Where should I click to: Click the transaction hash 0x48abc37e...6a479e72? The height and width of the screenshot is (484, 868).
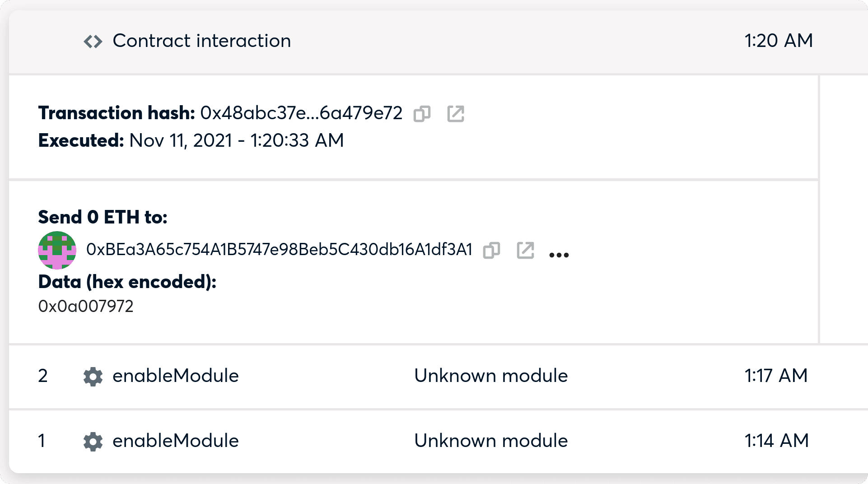[x=301, y=113]
